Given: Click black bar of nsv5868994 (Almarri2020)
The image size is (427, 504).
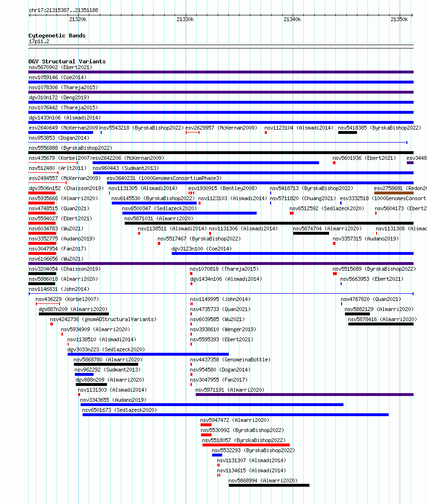Looking at the screenshot, I should tap(269, 485).
